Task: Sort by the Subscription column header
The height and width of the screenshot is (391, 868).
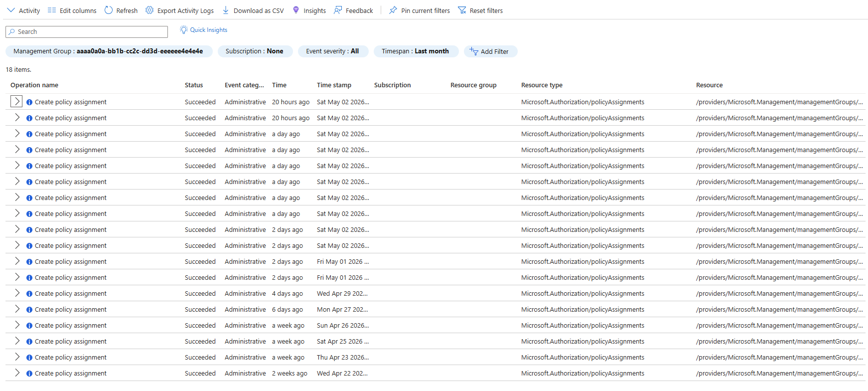Action: tap(393, 85)
